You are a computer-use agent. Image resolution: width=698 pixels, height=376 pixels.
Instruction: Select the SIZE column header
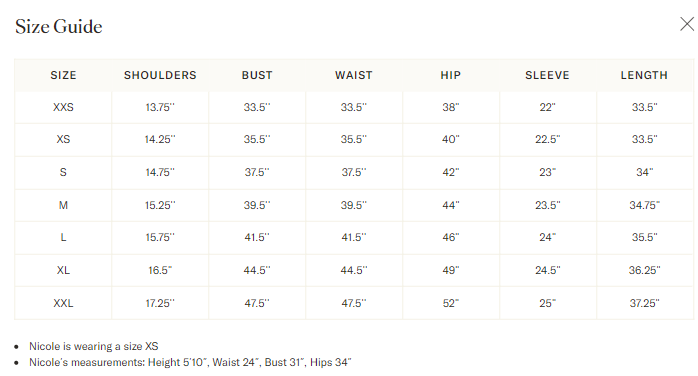[x=63, y=75]
